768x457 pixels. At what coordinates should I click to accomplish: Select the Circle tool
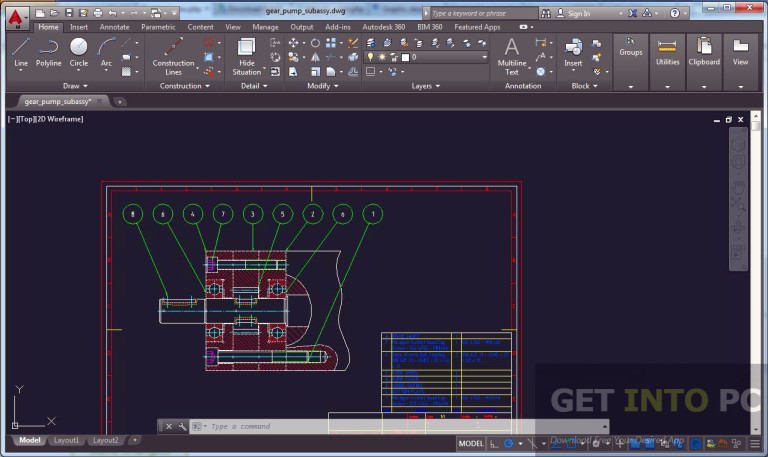click(x=78, y=53)
